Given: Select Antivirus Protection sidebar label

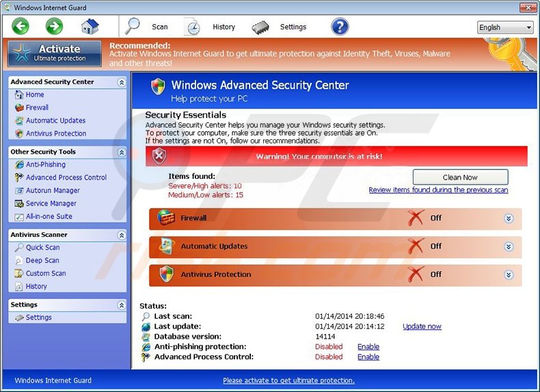Looking at the screenshot, I should 56,134.
